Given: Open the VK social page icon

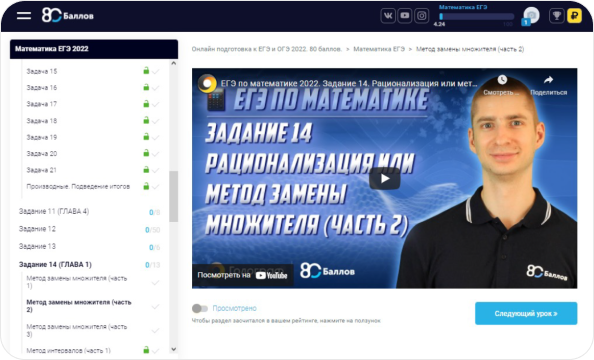Looking at the screenshot, I should point(388,16).
